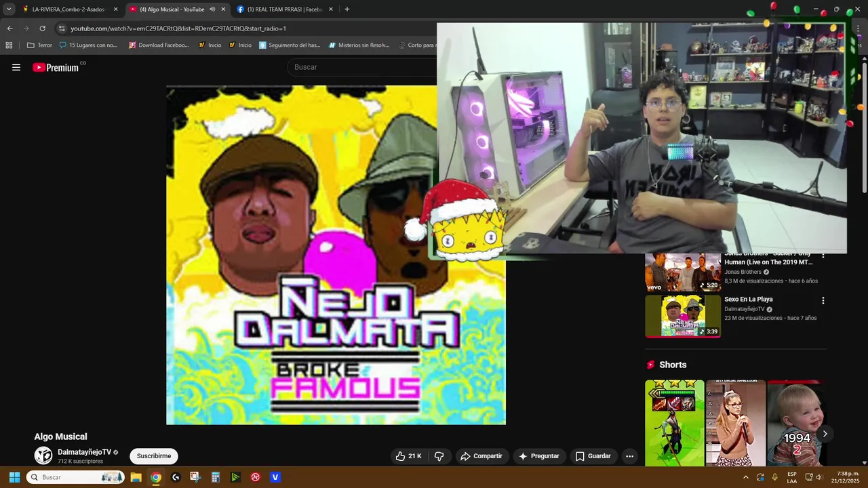Open the green play-arrow taskbar app

click(x=235, y=477)
